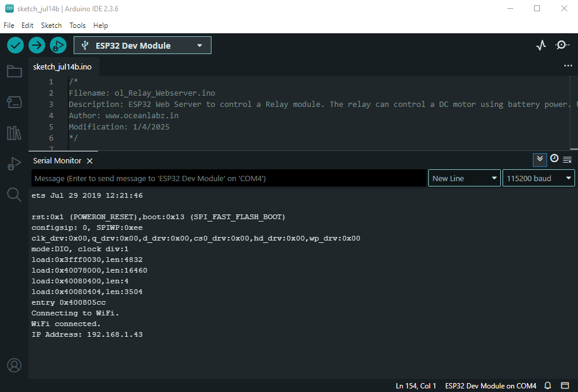Click the 'Connecting to WiFi.' output line
The image size is (578, 392).
click(x=75, y=313)
